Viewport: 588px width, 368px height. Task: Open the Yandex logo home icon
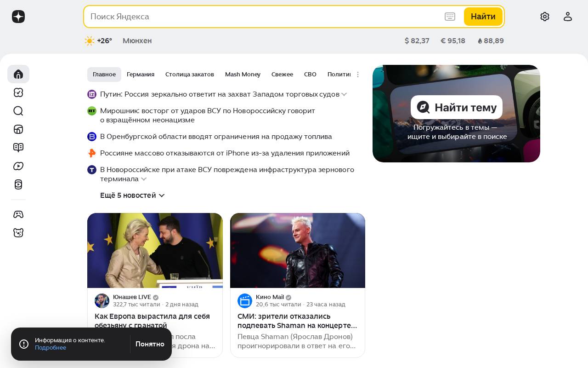coord(18,17)
